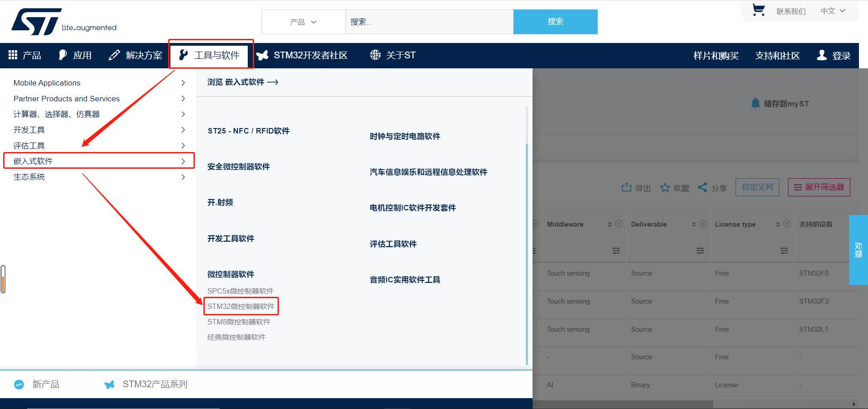This screenshot has height=409, width=868.
Task: Open the 产品 search category dropdown
Action: tap(303, 22)
